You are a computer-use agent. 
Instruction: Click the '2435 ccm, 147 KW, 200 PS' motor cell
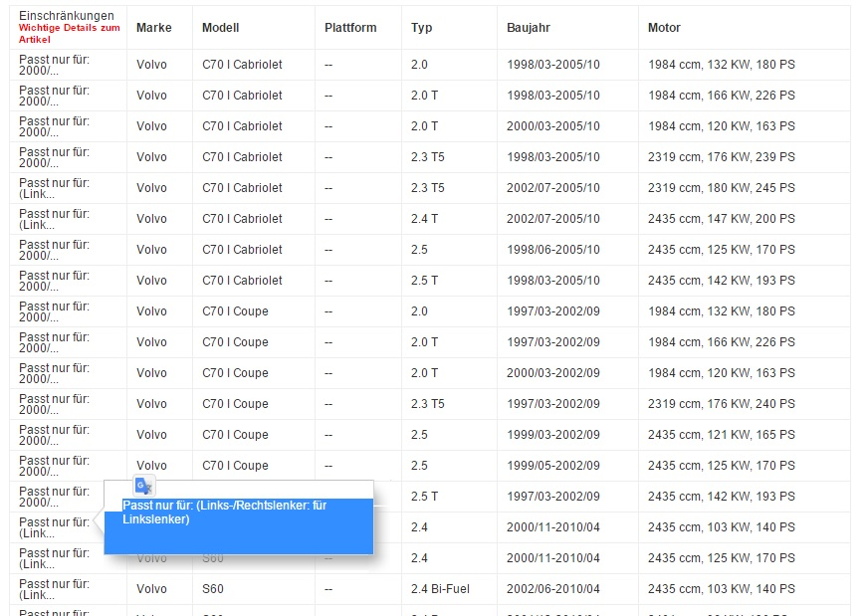pos(721,219)
